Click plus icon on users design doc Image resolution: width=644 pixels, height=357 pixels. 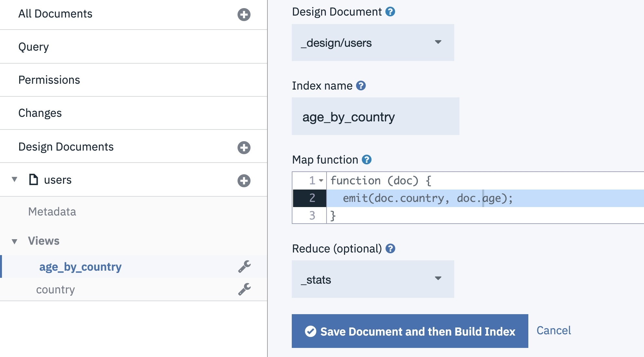(244, 181)
